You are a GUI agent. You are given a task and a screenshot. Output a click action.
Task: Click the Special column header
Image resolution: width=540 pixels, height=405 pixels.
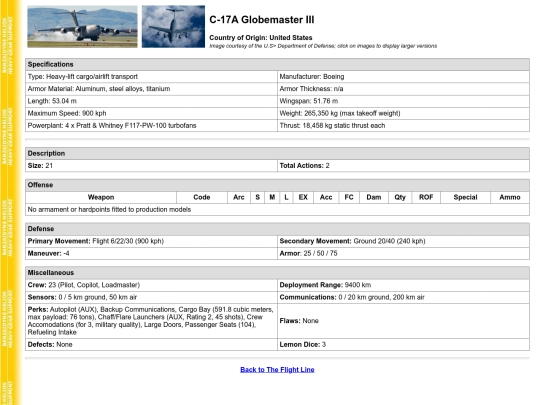[x=465, y=197]
